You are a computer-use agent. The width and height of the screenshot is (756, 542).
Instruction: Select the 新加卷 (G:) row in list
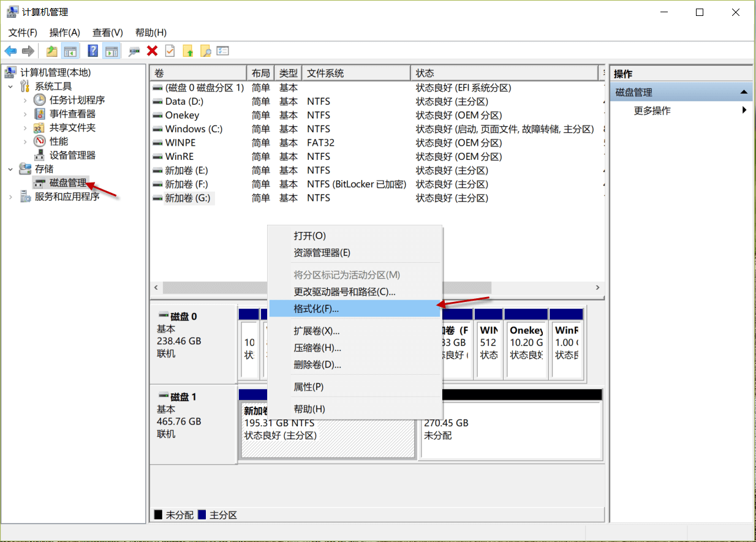coord(376,198)
